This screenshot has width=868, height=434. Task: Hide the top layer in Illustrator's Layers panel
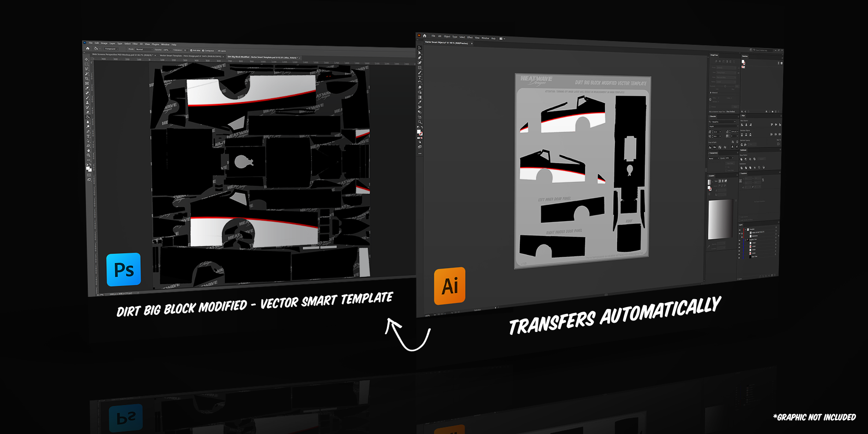pos(740,229)
